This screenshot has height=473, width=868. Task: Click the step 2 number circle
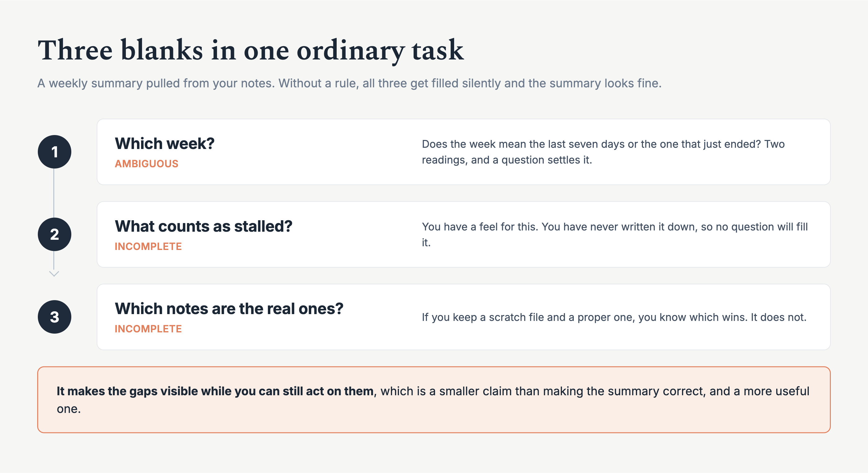[54, 234]
